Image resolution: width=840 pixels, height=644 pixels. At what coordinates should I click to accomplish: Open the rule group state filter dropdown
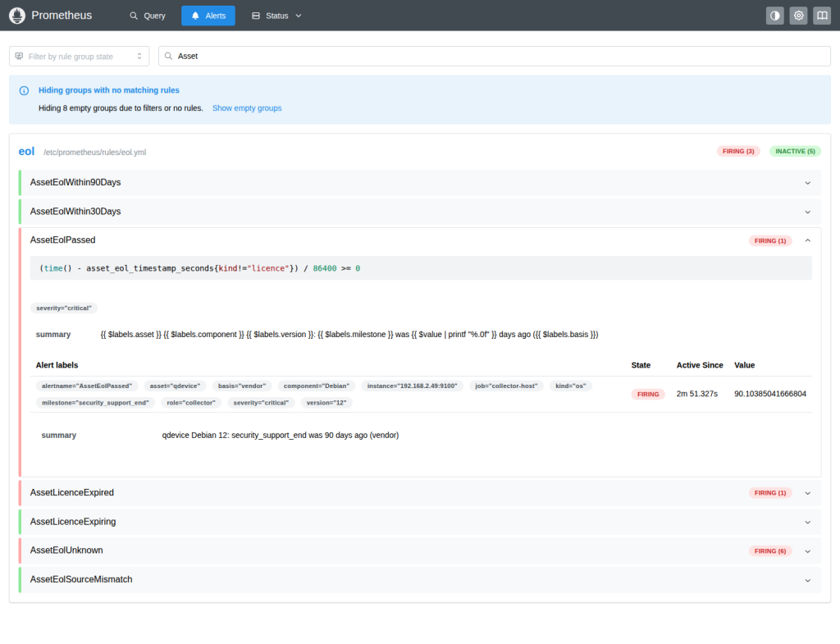(x=80, y=57)
